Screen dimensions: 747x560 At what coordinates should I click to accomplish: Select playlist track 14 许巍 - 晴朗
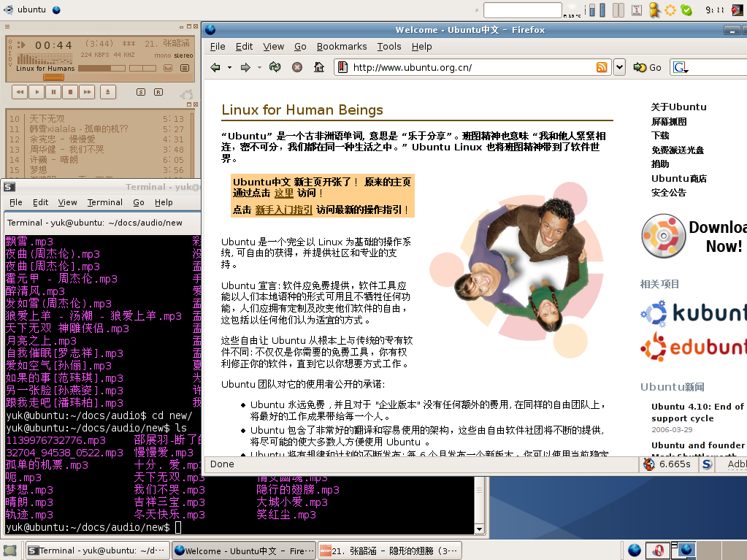(95, 160)
